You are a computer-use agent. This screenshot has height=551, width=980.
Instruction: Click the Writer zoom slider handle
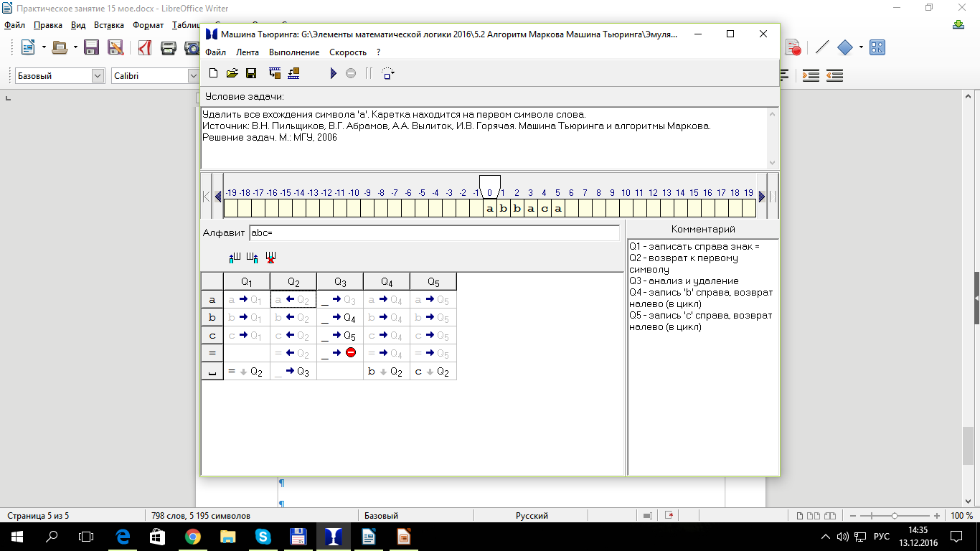895,516
